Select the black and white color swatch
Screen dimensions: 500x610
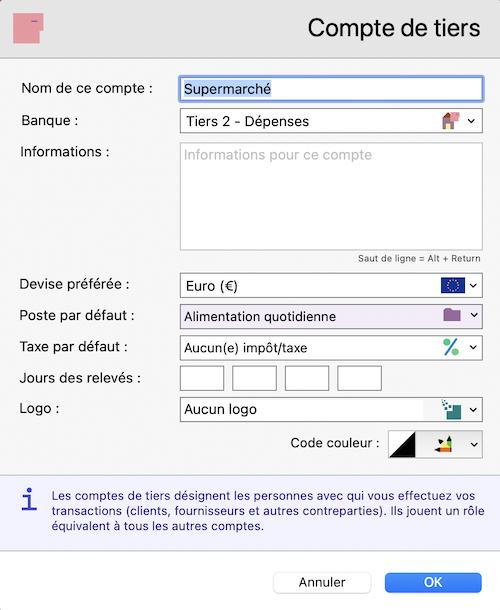coord(402,444)
